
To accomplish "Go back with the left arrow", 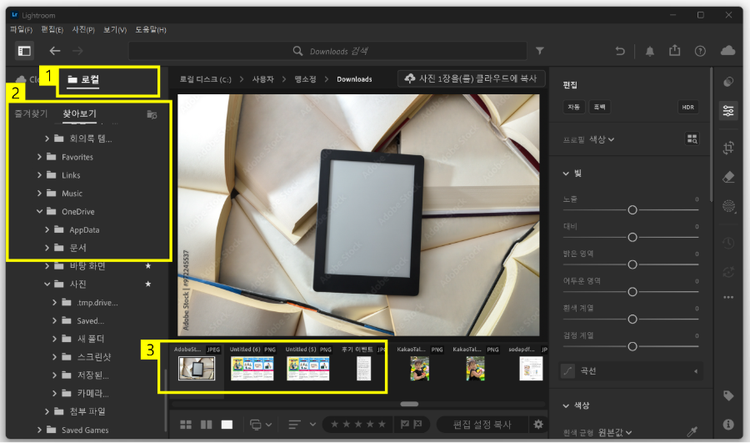I will click(x=55, y=51).
